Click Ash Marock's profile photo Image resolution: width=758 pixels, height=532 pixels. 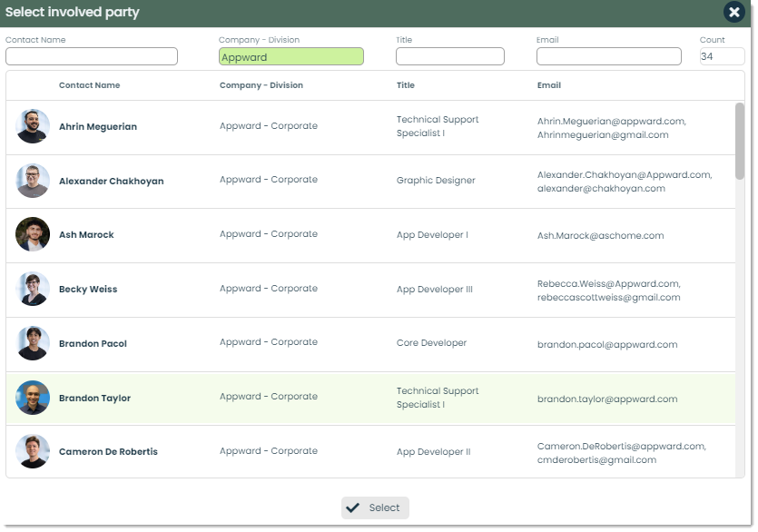click(33, 234)
